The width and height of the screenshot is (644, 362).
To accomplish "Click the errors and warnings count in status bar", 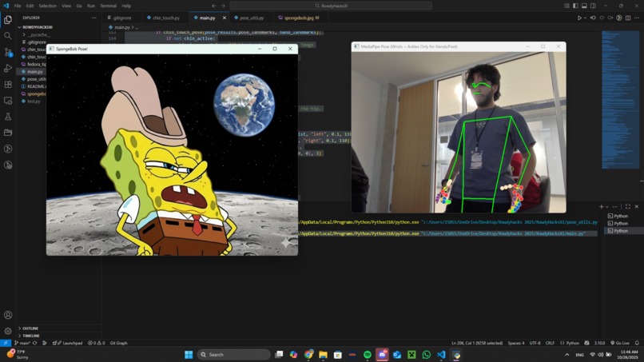I will 97,343.
